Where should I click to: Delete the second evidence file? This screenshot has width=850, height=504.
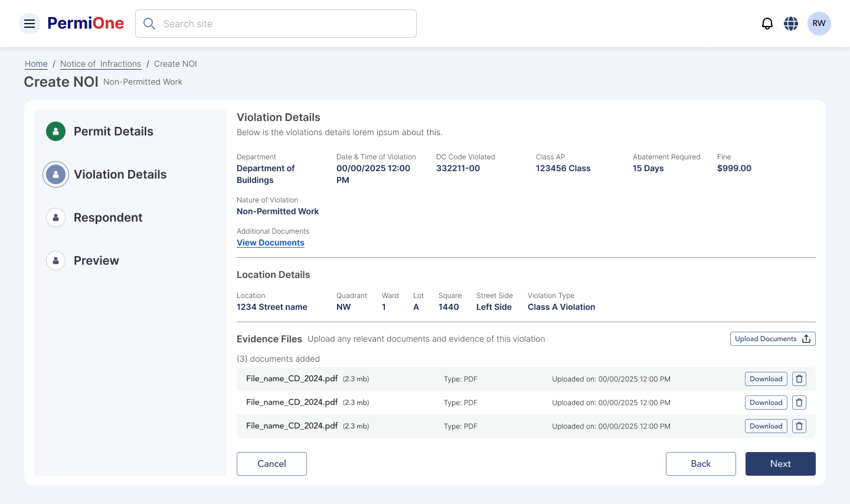tap(799, 402)
